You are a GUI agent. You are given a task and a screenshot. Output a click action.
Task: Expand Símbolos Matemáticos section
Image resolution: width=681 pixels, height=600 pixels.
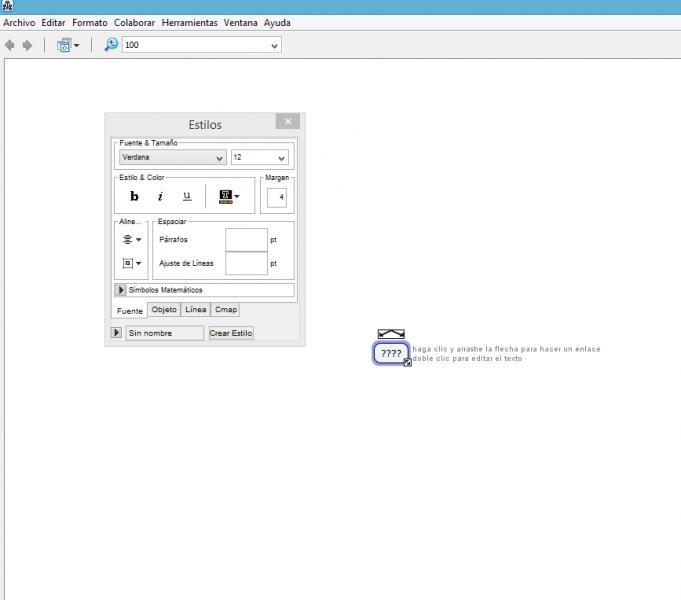tap(120, 290)
